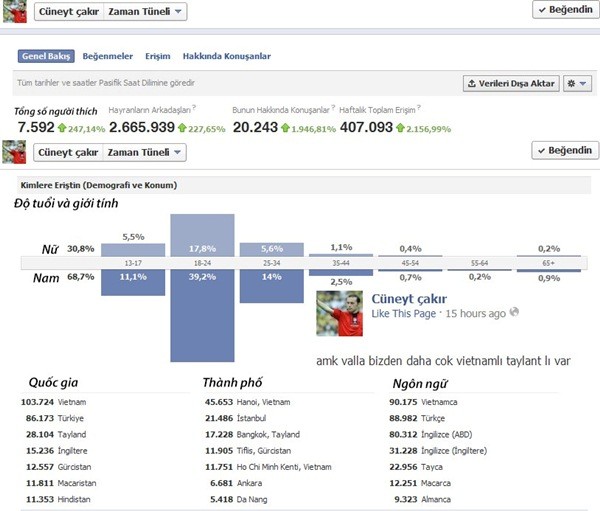Switch to the Beğenmeler tab
600x511 pixels.
108,56
